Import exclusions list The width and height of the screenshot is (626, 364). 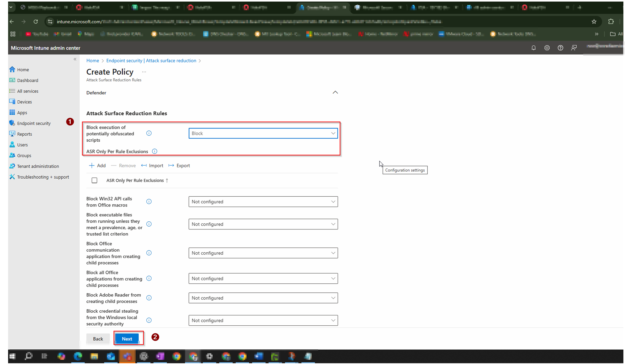tap(152, 166)
